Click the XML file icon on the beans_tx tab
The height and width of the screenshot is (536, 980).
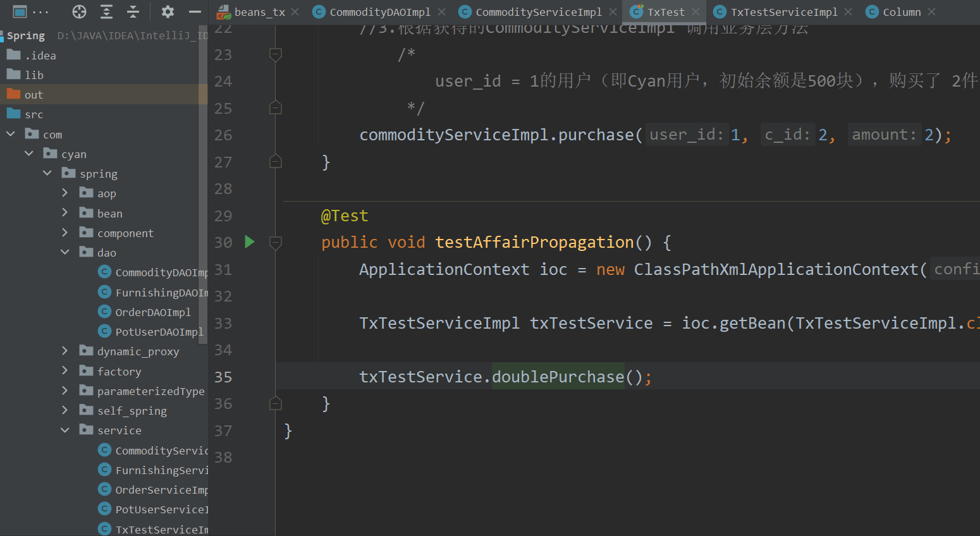tap(224, 11)
